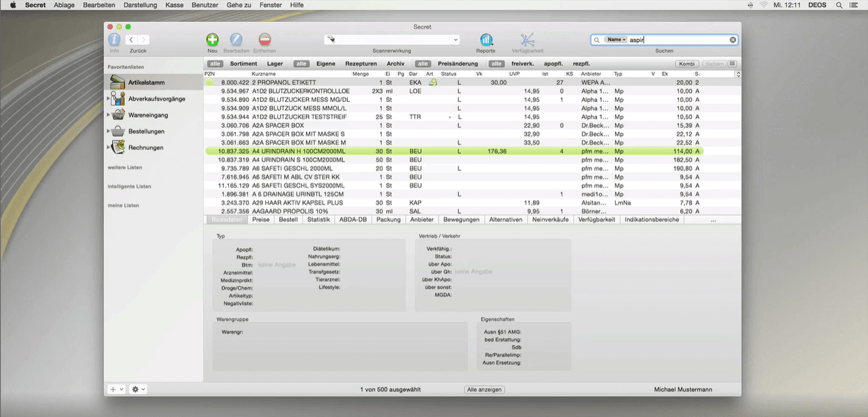This screenshot has width=868, height=417.
Task: Toggle the Sortiment filter
Action: (244, 64)
